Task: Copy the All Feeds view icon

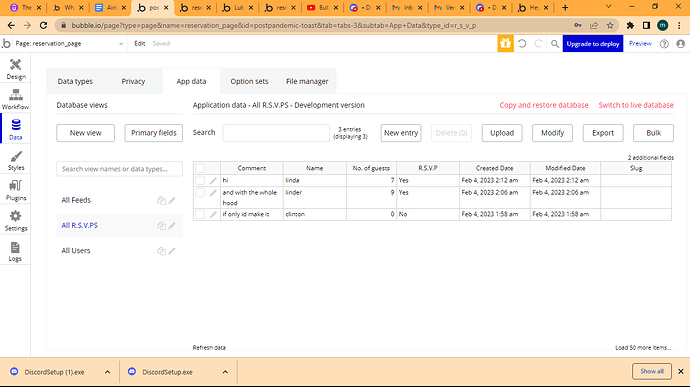Action: 161,200
